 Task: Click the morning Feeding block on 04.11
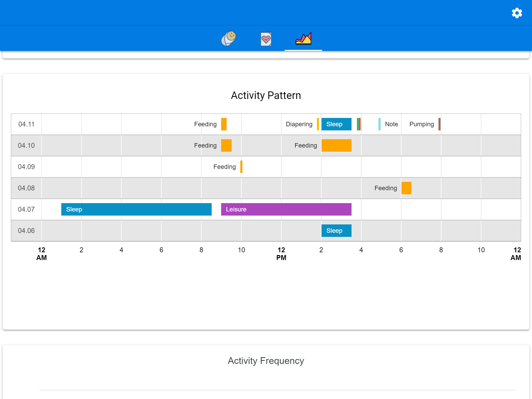pyautogui.click(x=224, y=124)
